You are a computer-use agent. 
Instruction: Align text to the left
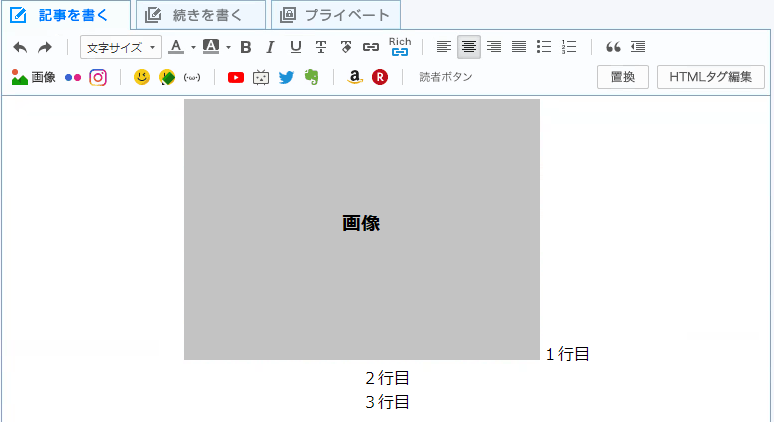(x=444, y=47)
